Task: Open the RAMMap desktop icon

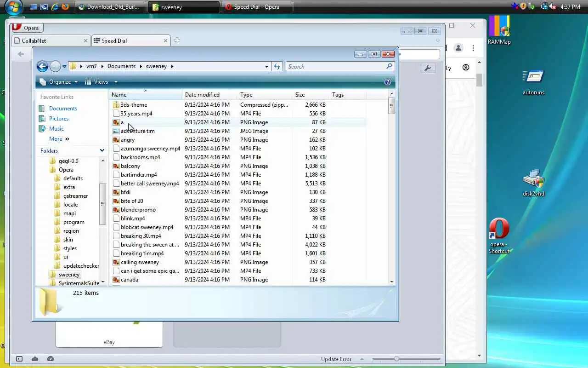Action: point(499,30)
